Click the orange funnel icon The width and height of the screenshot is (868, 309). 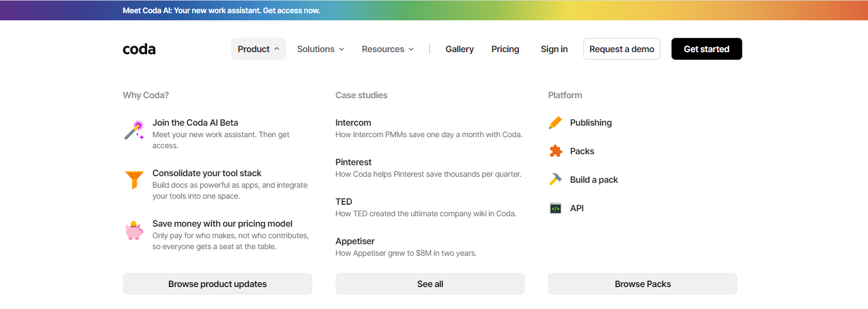point(134,179)
